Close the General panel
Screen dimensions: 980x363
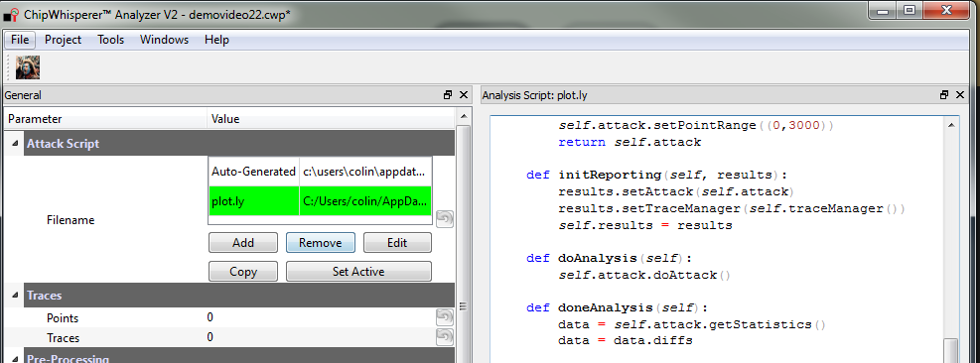point(463,95)
